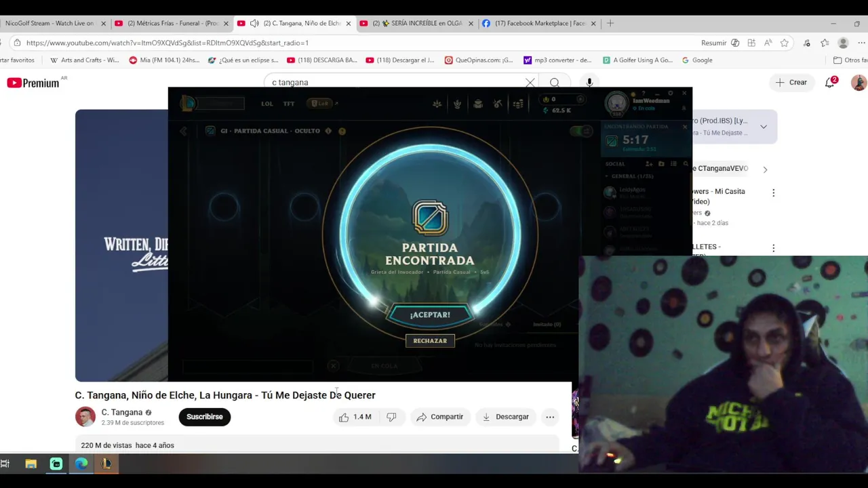Go back with the lobby arrow chevron

point(183,131)
